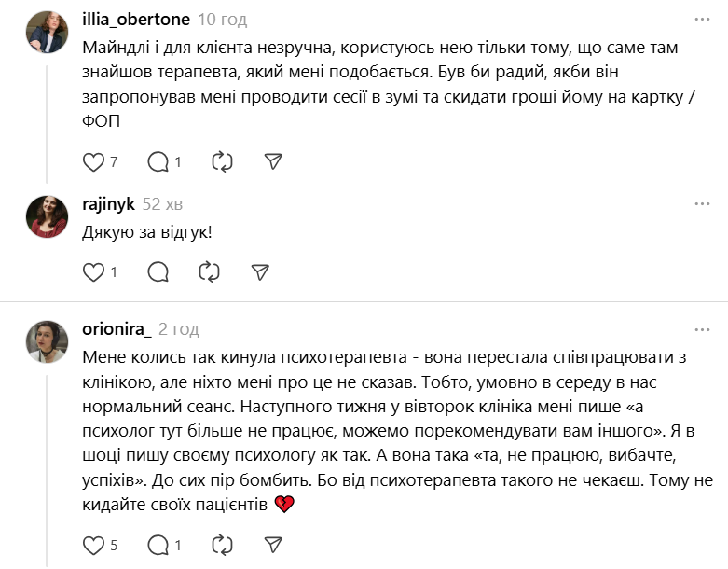The width and height of the screenshot is (728, 569).
Task: Reply to illia_obertone's comment
Action: (x=158, y=161)
